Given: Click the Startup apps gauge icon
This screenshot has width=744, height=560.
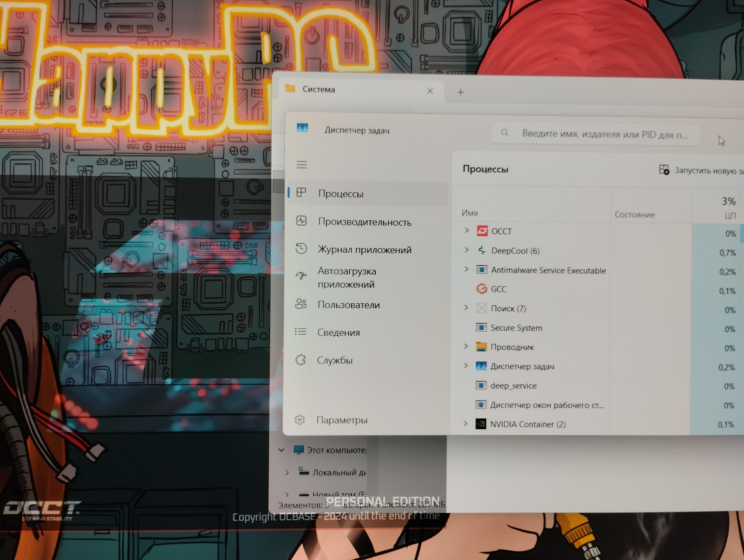Looking at the screenshot, I should click(x=301, y=276).
